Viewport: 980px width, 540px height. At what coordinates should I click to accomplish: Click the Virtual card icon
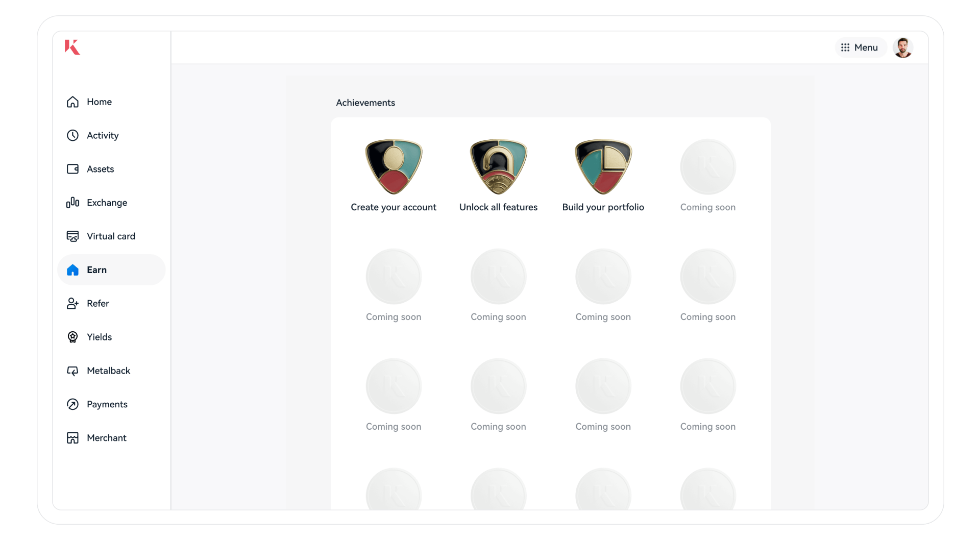[x=72, y=236]
